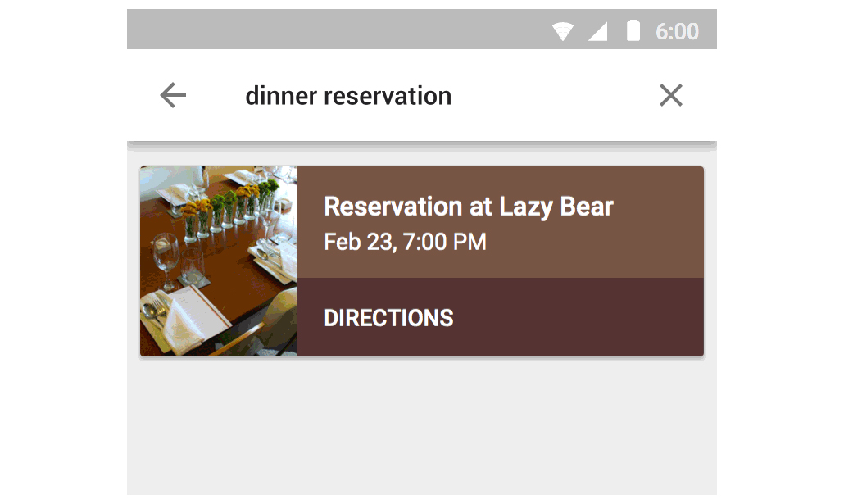Tap the cellular signal icon

point(597,31)
